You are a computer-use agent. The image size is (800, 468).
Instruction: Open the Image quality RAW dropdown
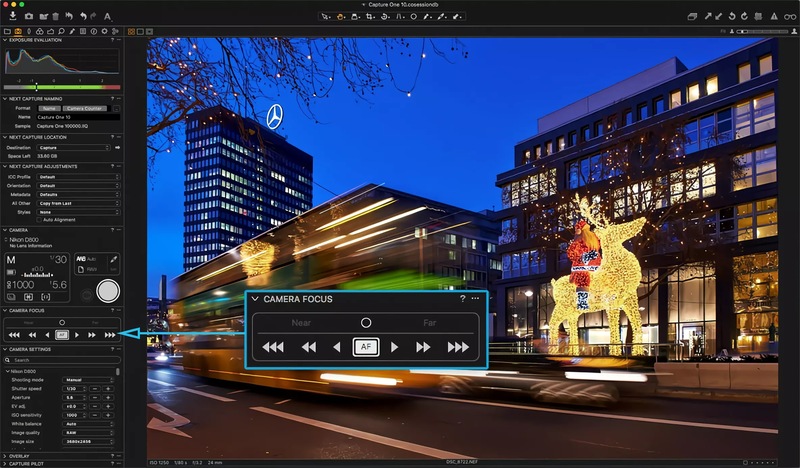click(x=88, y=432)
